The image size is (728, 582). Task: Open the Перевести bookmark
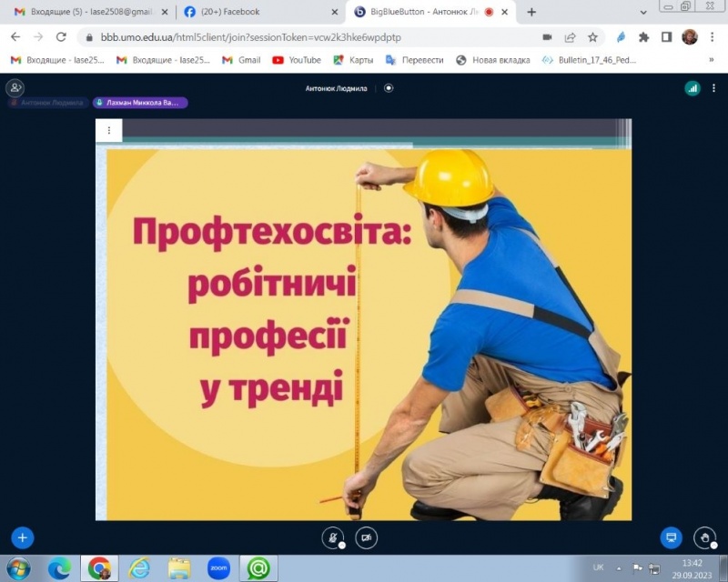[414, 60]
